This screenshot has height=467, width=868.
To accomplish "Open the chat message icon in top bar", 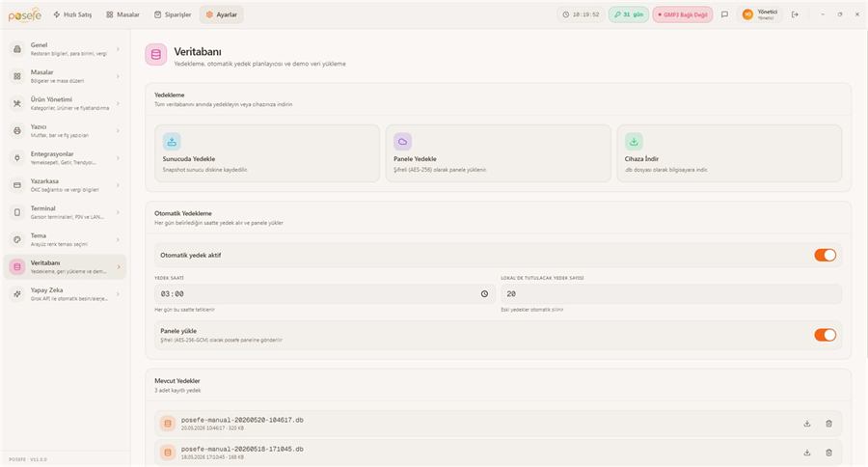I will coord(724,14).
